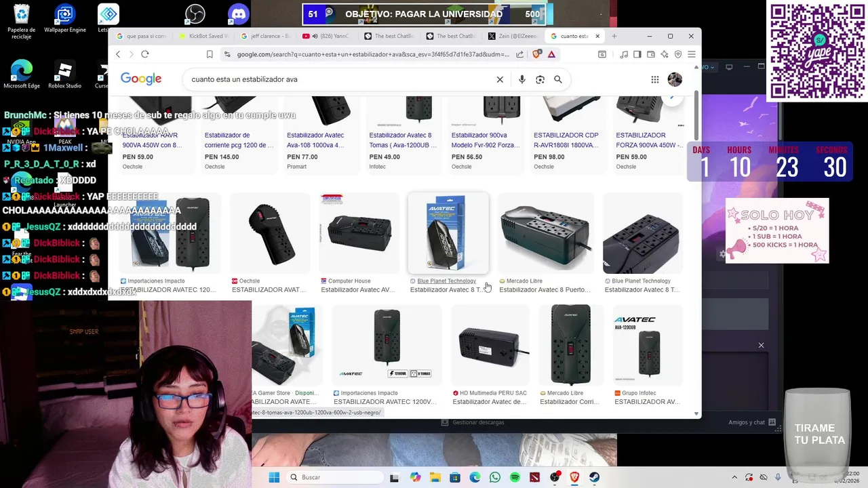Open the Leo AI sparkle icon
The width and height of the screenshot is (868, 488).
(x=665, y=54)
